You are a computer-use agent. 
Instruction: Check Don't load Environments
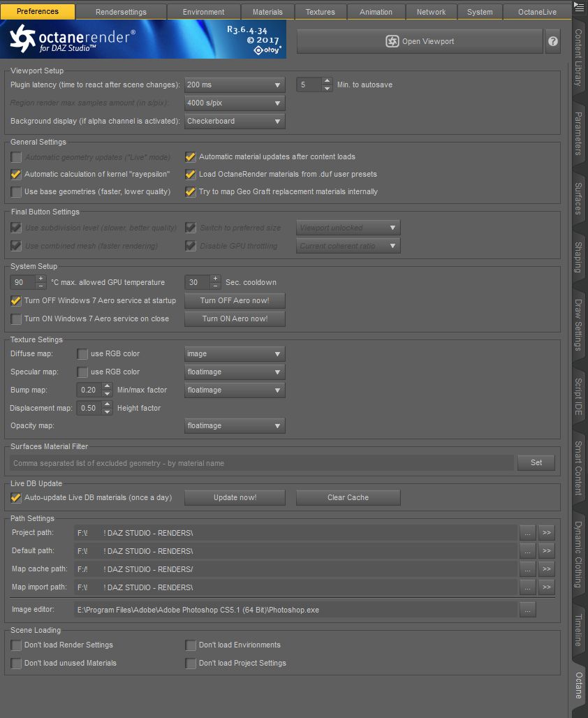pyautogui.click(x=191, y=645)
